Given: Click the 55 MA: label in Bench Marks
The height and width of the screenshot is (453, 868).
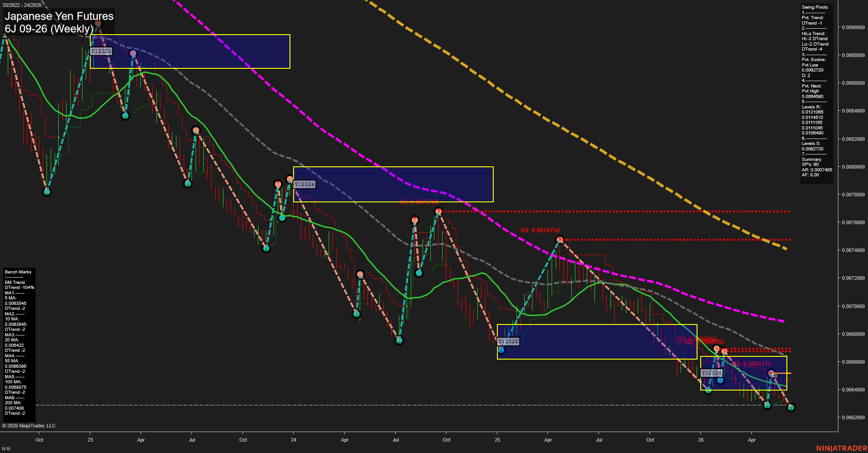Looking at the screenshot, I should pos(12,361).
